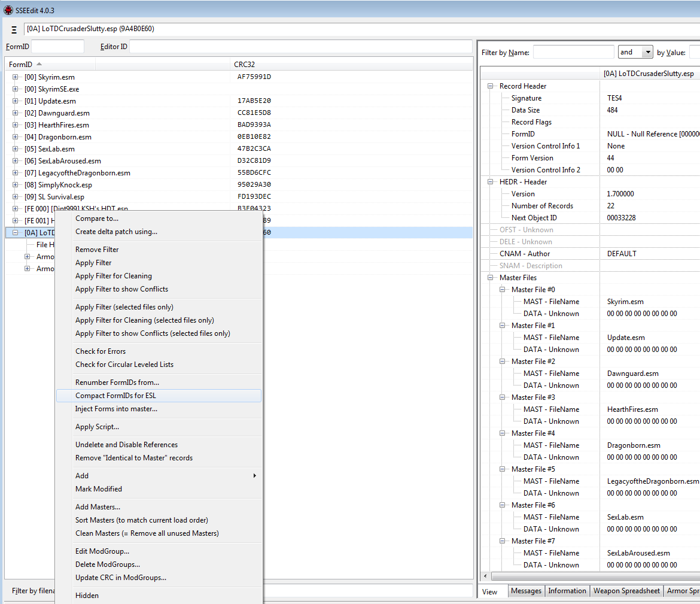Choose Compare to... from context menu

pos(159,218)
